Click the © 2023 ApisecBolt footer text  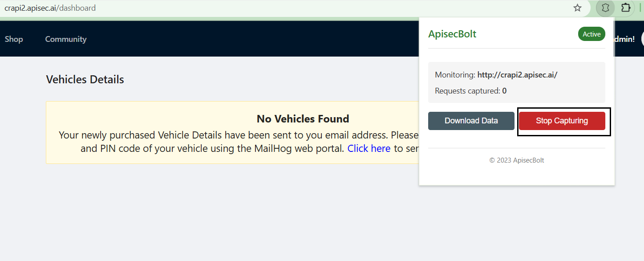pyautogui.click(x=516, y=160)
